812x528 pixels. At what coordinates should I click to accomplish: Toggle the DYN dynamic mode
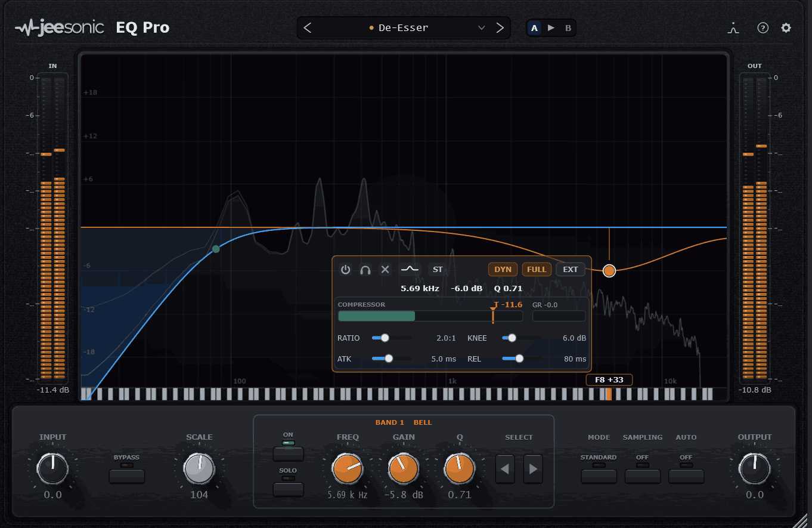[x=503, y=270]
